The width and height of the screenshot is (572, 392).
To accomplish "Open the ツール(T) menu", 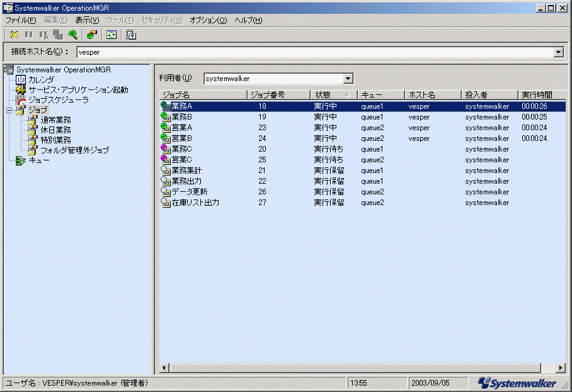I will click(120, 20).
